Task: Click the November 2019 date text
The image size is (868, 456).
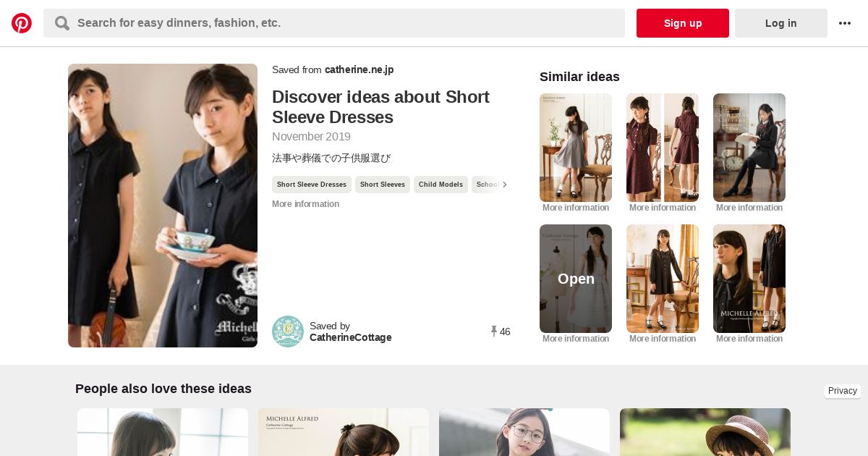Action: click(x=311, y=137)
